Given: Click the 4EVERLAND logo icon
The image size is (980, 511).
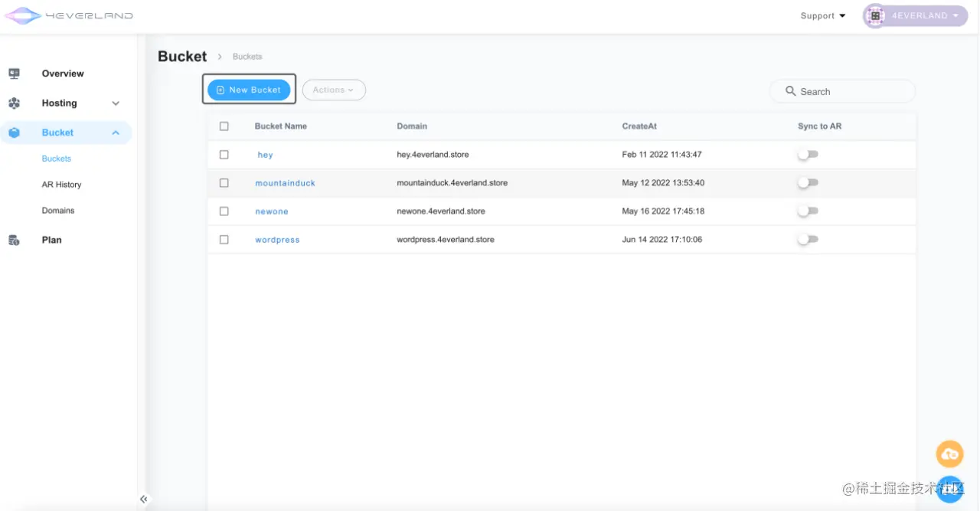Looking at the screenshot, I should [x=24, y=15].
